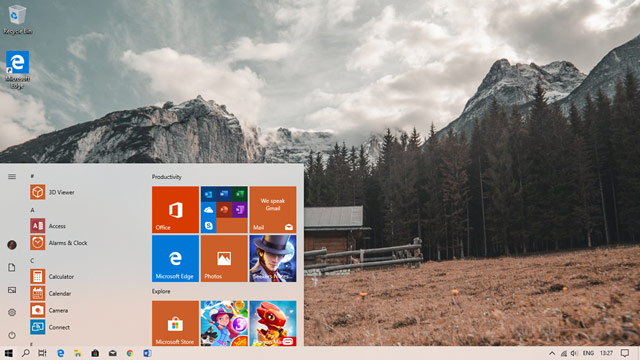Open the Power options button
This screenshot has height=360, width=640.
pos(12,335)
